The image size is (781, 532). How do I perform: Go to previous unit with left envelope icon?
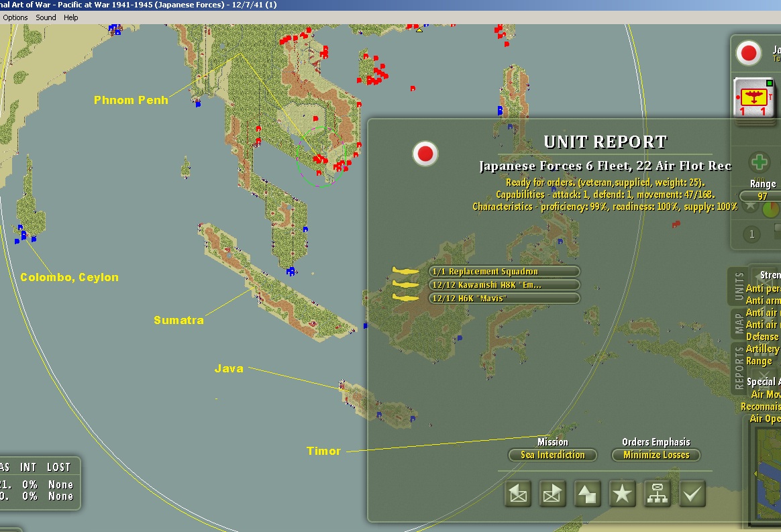click(517, 494)
